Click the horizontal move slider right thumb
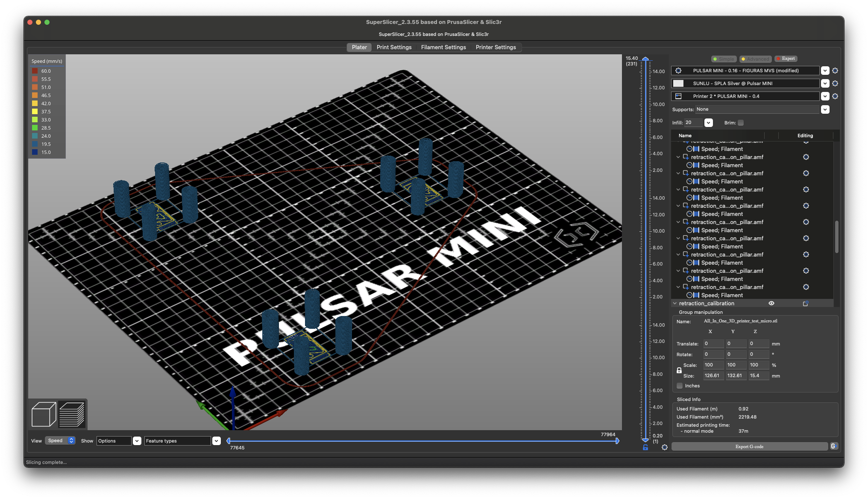This screenshot has width=868, height=499. coord(617,441)
